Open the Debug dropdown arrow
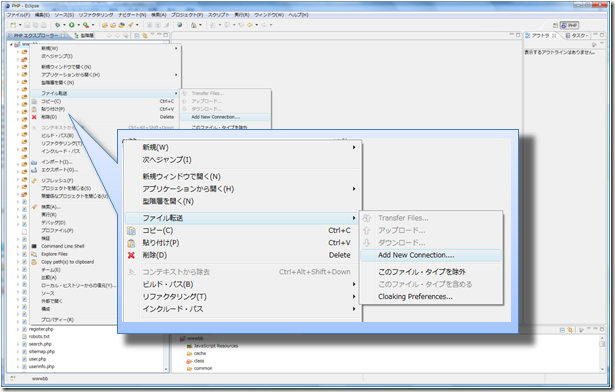The height and width of the screenshot is (392, 615). click(x=64, y=25)
